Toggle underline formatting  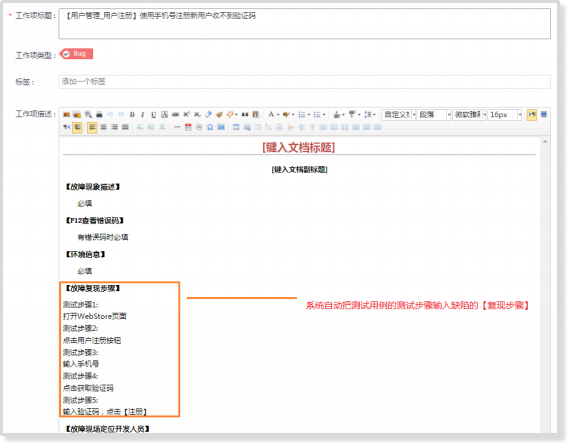click(153, 115)
